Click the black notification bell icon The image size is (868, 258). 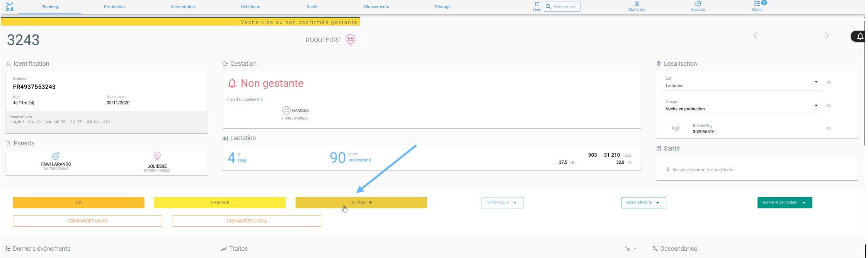pyautogui.click(x=860, y=36)
